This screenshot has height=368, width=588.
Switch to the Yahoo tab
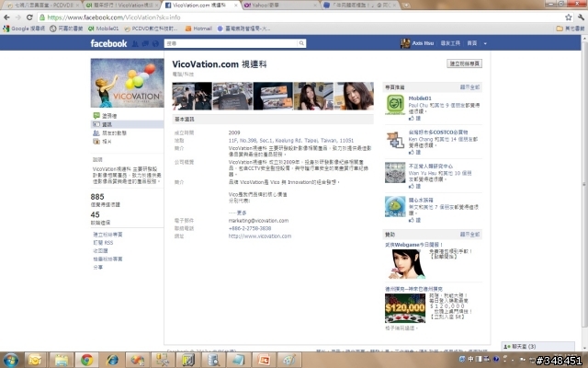[278, 6]
